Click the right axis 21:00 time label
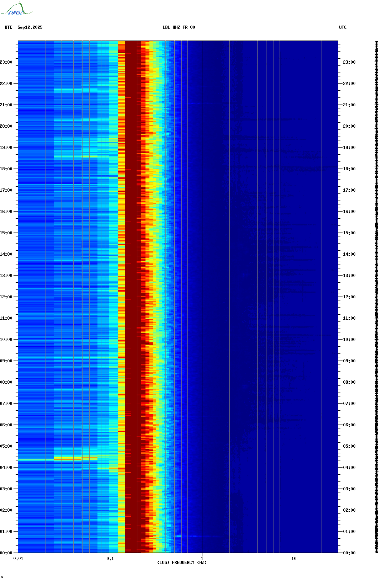392x581 pixels. [349, 105]
